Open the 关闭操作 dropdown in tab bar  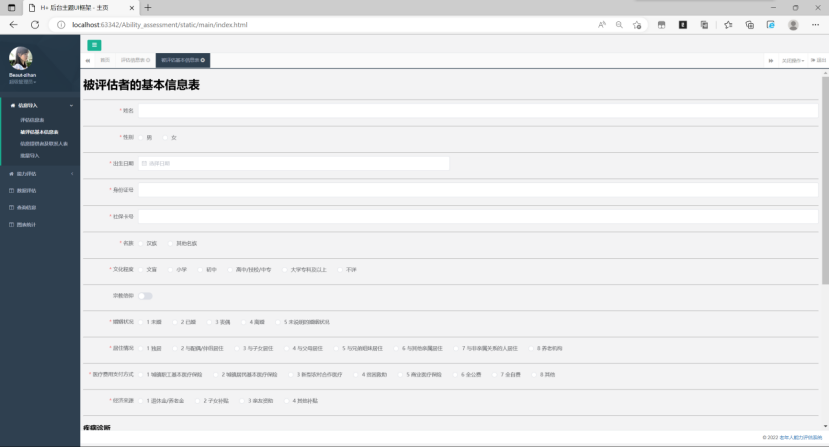click(792, 61)
